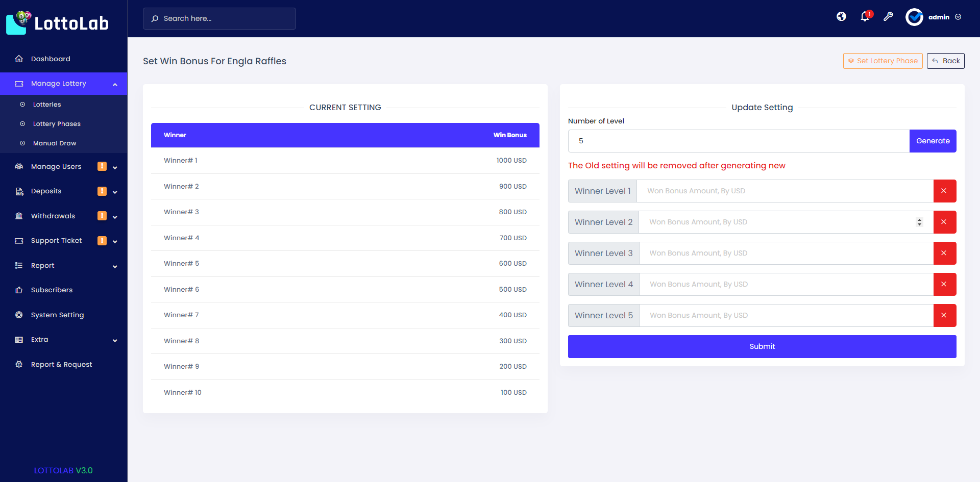Submit the updated win bonus settings

pyautogui.click(x=762, y=346)
